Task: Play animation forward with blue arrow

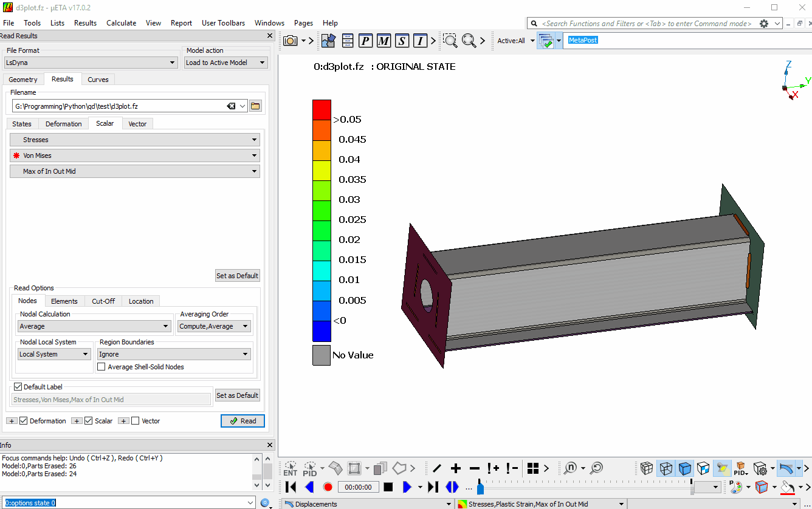Action: coord(407,487)
